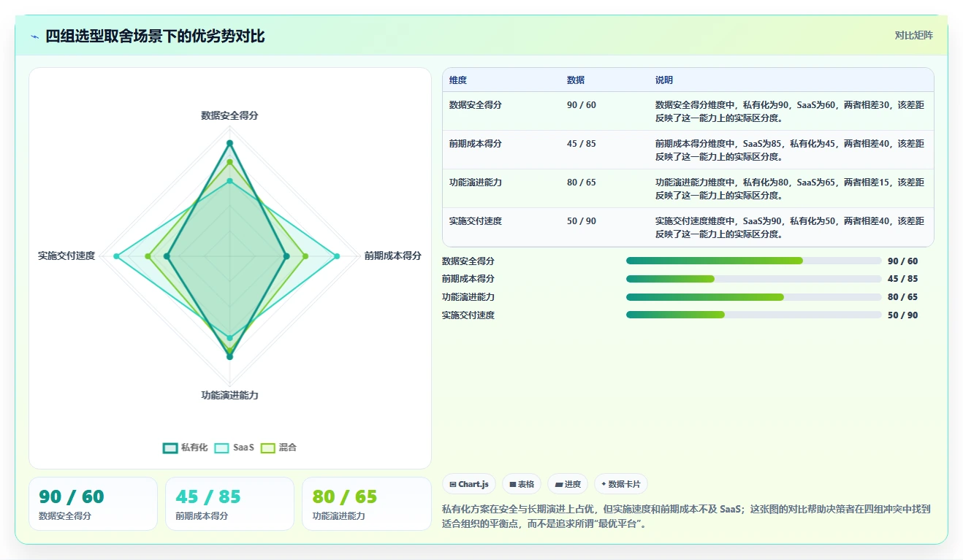Click the 进度 tag chip
The height and width of the screenshot is (560, 963).
coord(568,484)
